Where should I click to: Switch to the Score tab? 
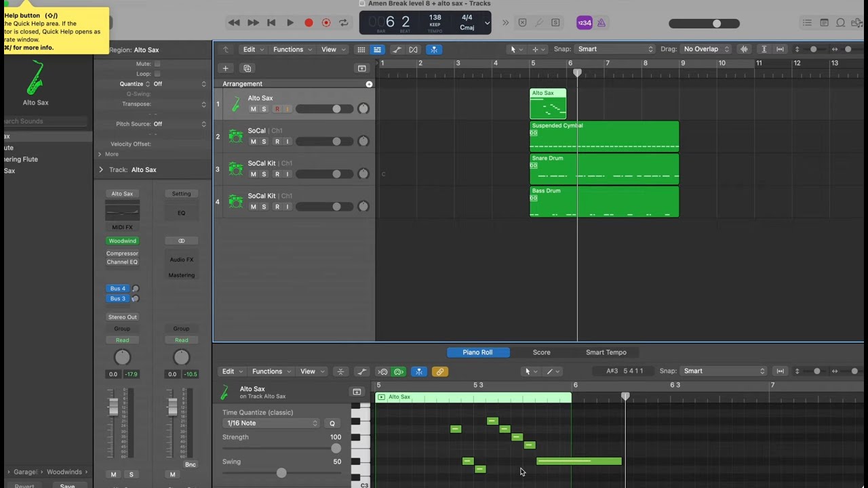541,352
